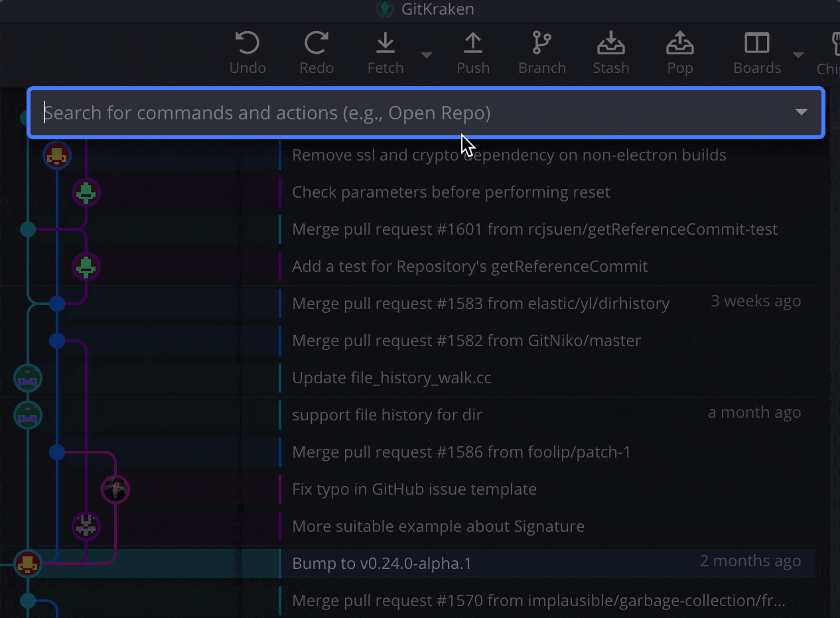Click the Redo toolbar icon
The image size is (840, 618).
coord(316,44)
